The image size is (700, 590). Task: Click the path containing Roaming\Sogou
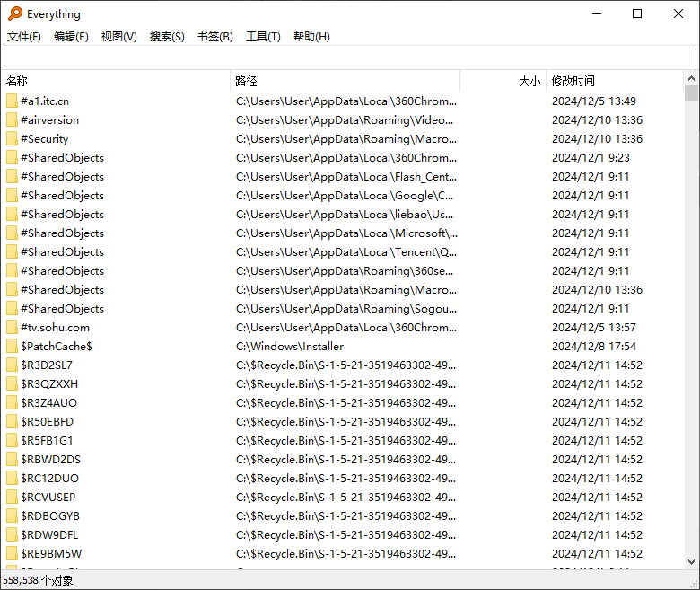346,309
